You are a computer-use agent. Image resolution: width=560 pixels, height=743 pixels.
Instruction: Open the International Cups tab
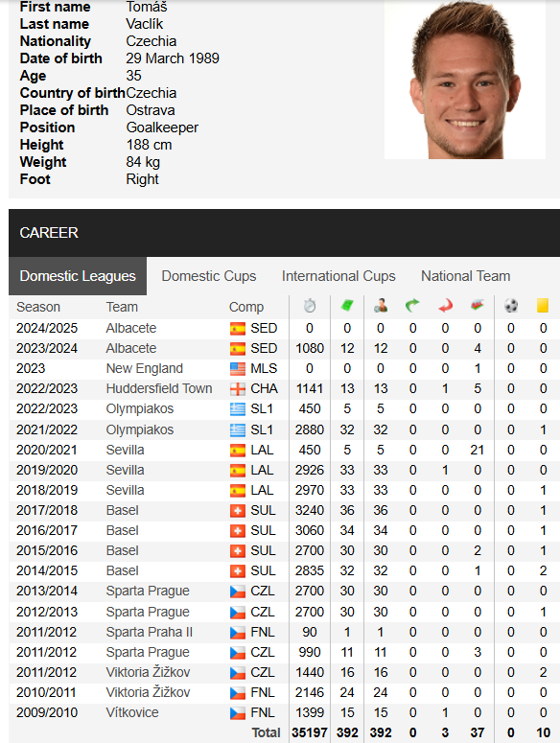pos(338,276)
